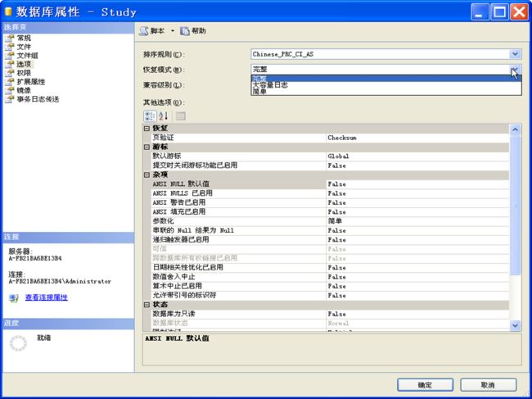Screen dimensions: 532x399
Task: Click the icon next to 权限
Action: [10, 73]
